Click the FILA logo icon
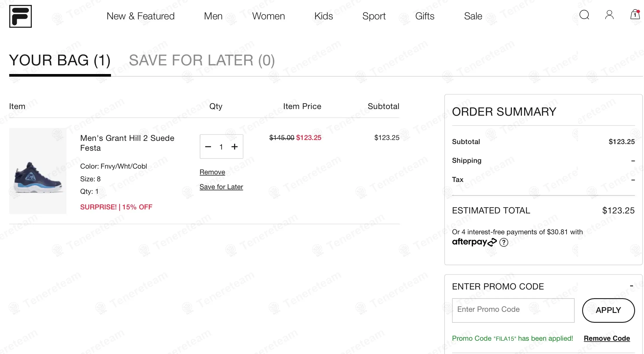Viewport: 644px width, 354px height. pos(21,16)
